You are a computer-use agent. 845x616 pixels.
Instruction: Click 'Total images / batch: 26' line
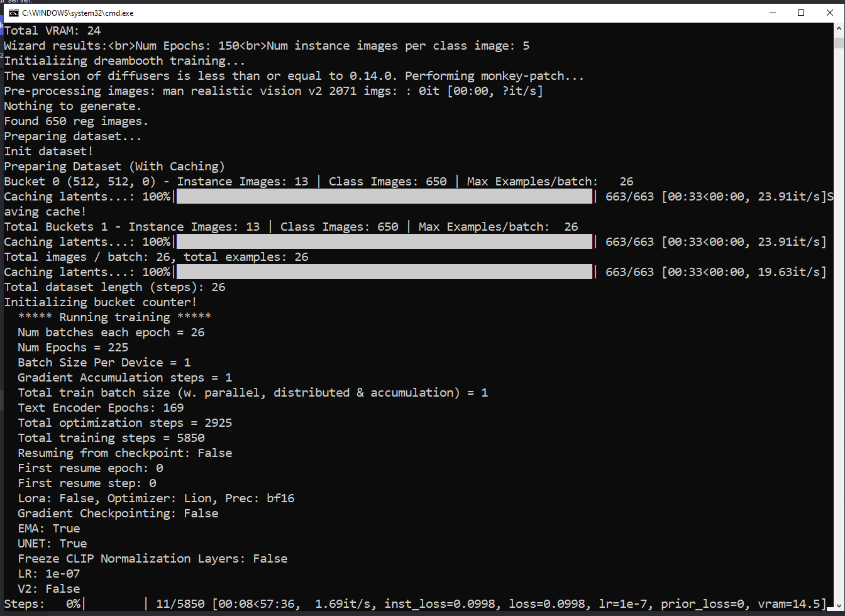click(156, 257)
